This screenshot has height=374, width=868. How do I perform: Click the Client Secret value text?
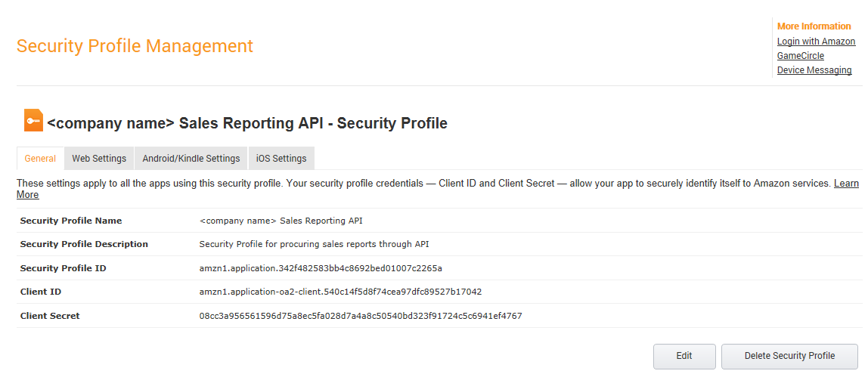pos(361,316)
